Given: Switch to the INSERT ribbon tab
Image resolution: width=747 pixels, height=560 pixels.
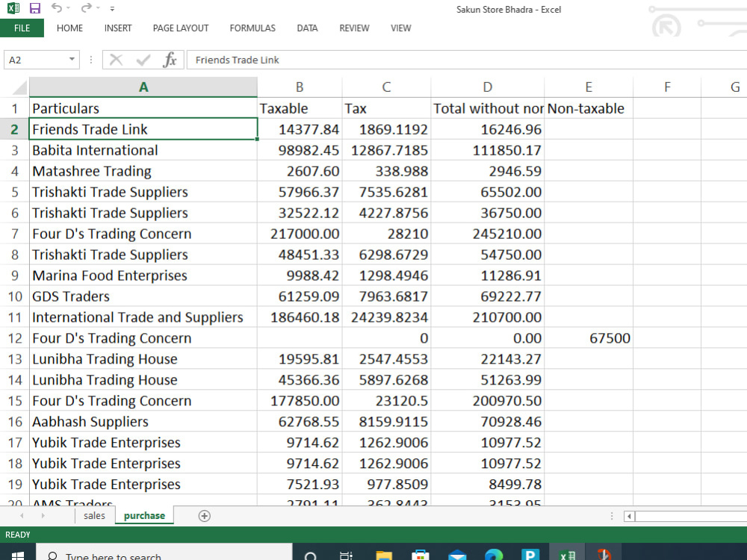Looking at the screenshot, I should pos(118,28).
